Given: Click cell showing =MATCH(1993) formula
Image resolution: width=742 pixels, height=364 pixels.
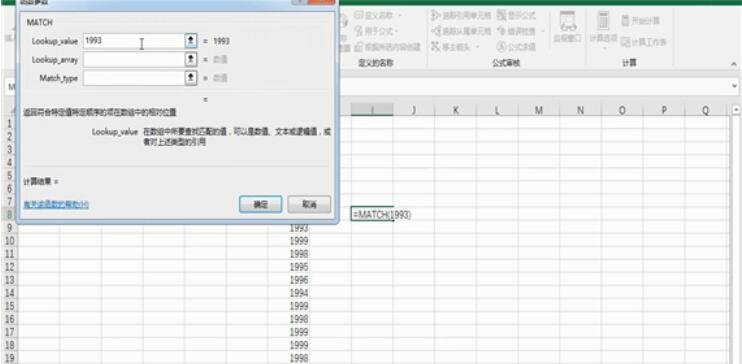Looking at the screenshot, I should click(372, 215).
